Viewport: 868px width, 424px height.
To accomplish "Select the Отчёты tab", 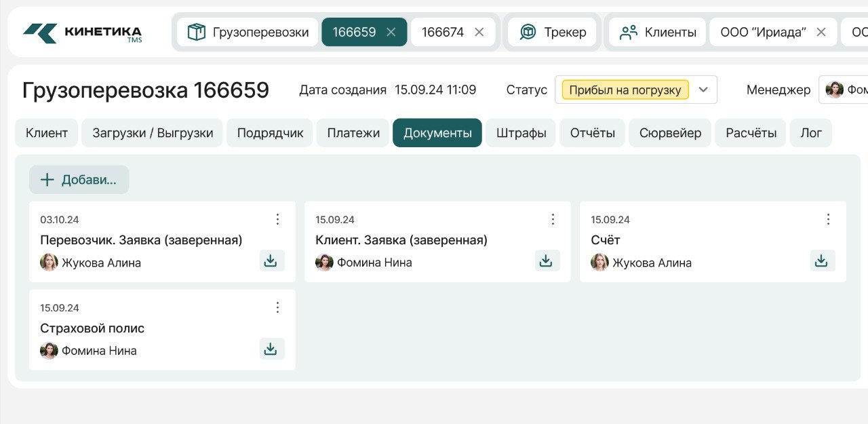I will click(593, 133).
